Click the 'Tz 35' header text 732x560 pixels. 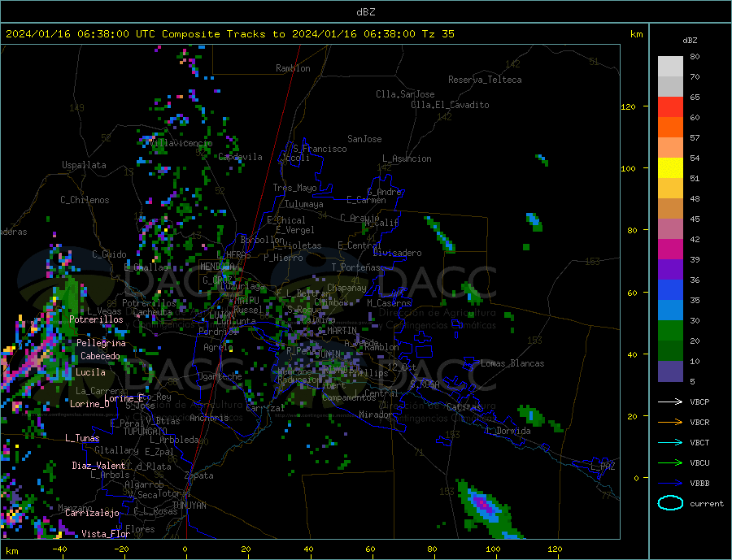(x=438, y=34)
